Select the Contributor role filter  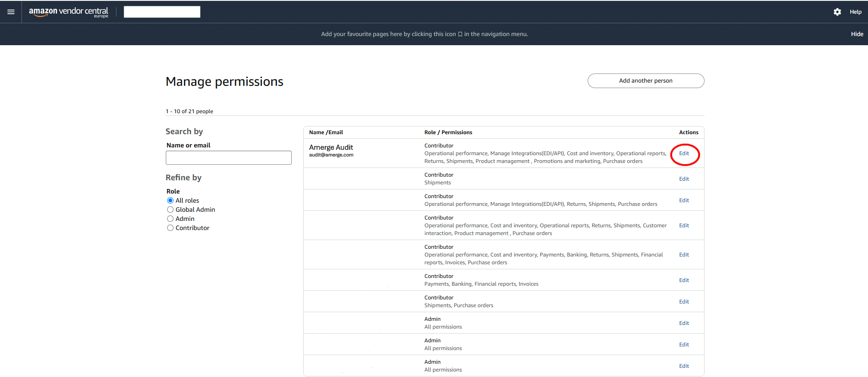pyautogui.click(x=170, y=228)
